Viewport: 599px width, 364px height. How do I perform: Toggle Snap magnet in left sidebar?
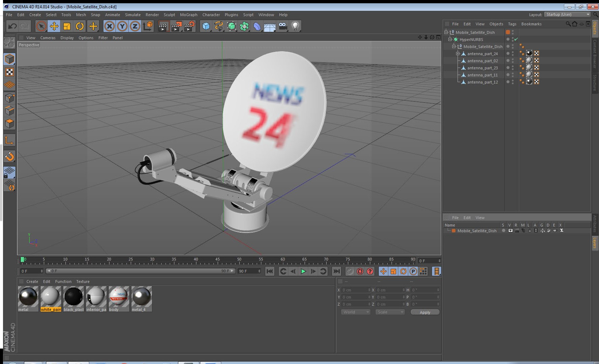click(x=9, y=156)
